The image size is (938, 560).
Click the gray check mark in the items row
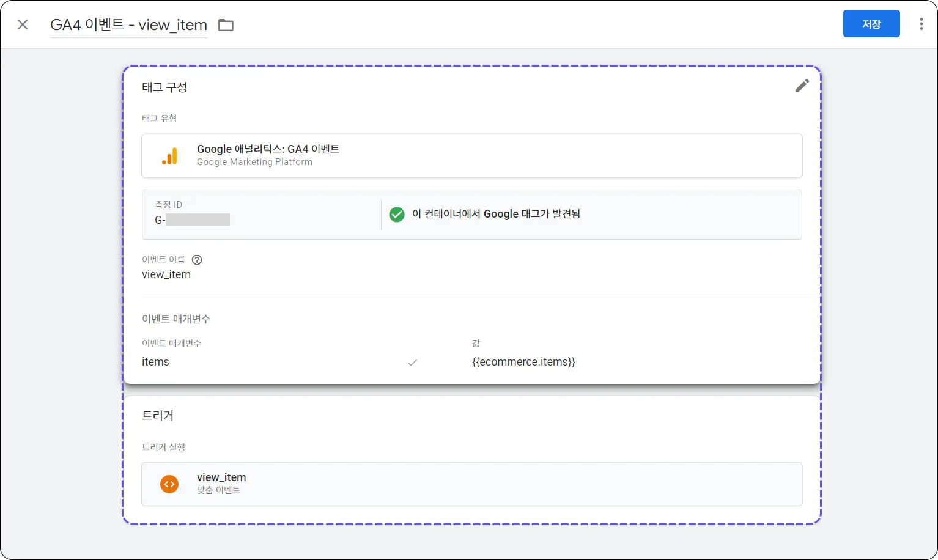[x=413, y=363]
